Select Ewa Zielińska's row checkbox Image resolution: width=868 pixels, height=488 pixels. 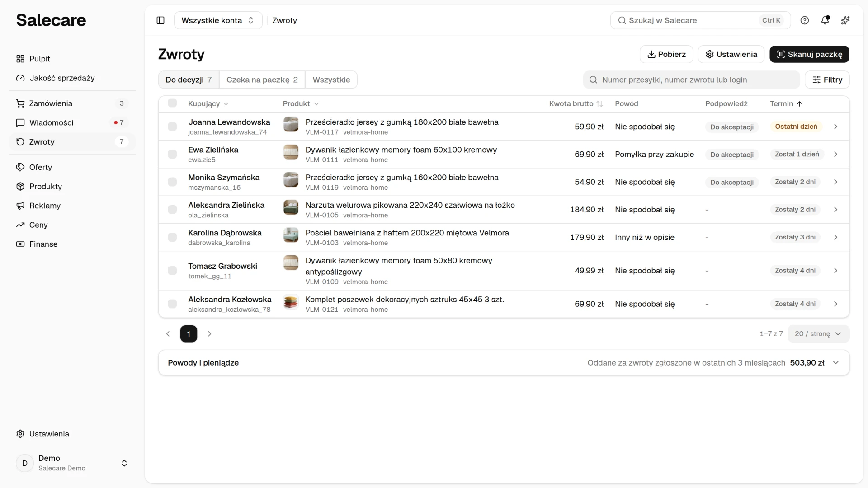point(172,154)
